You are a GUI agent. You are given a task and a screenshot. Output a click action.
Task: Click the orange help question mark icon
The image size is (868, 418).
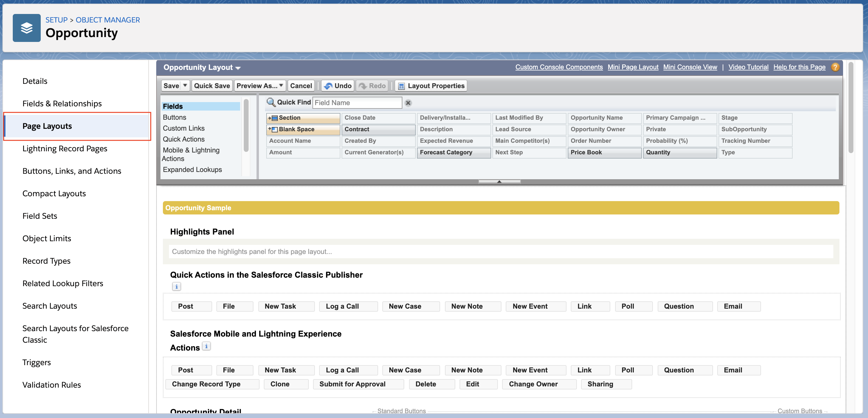835,67
